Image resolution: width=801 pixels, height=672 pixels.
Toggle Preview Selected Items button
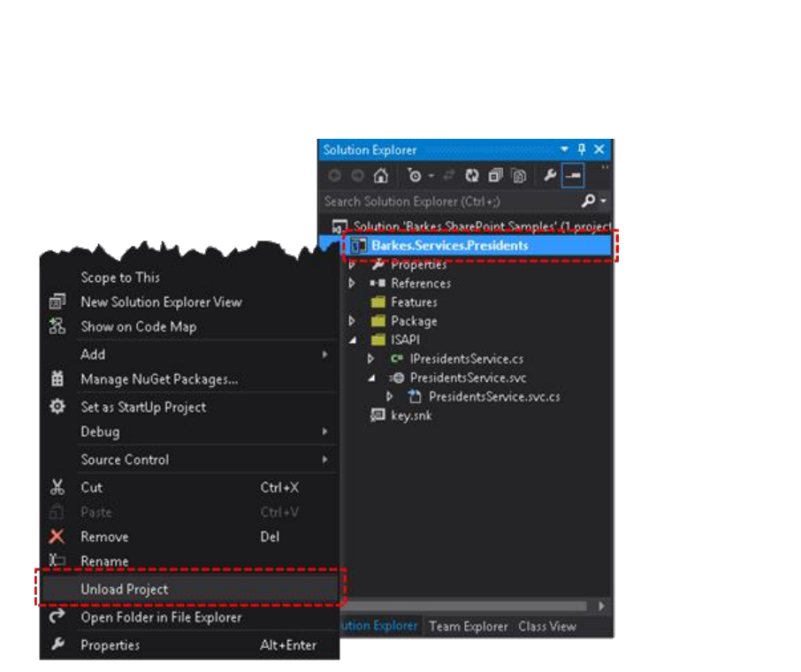pyautogui.click(x=573, y=175)
